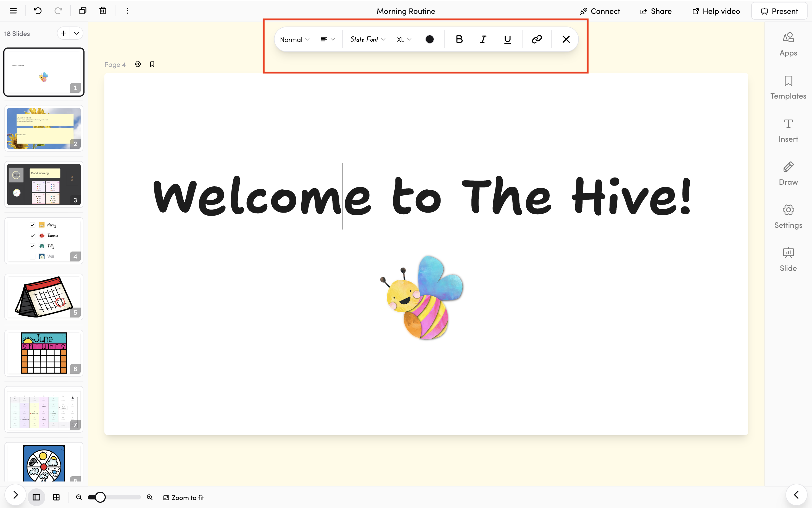This screenshot has width=812, height=508.
Task: Click the Present button
Action: tap(779, 11)
